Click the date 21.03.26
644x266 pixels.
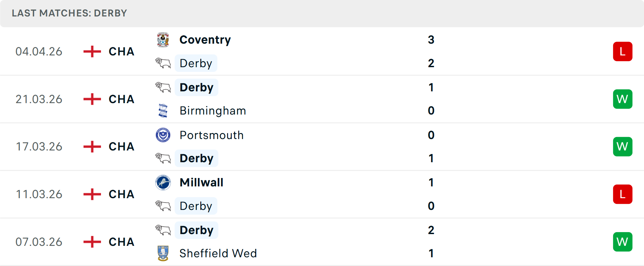point(39,99)
